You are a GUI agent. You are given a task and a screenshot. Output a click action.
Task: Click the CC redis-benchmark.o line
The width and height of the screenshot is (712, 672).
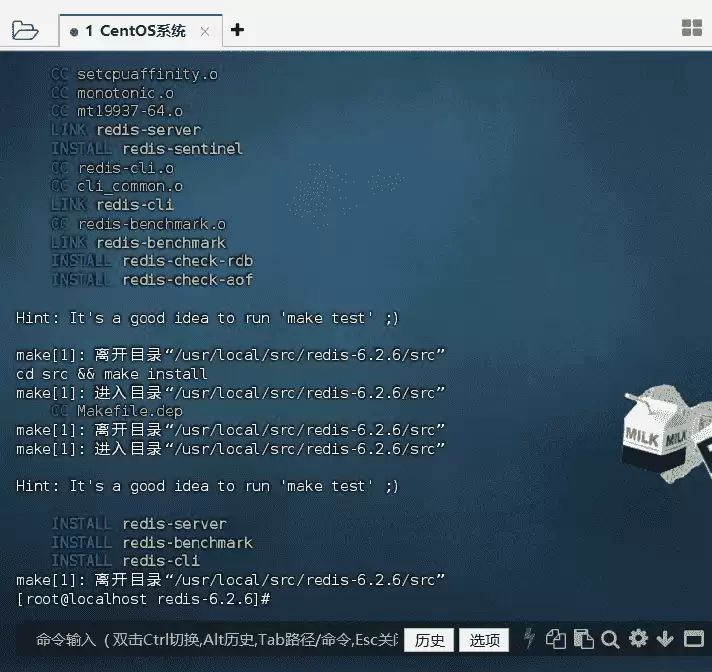point(138,224)
